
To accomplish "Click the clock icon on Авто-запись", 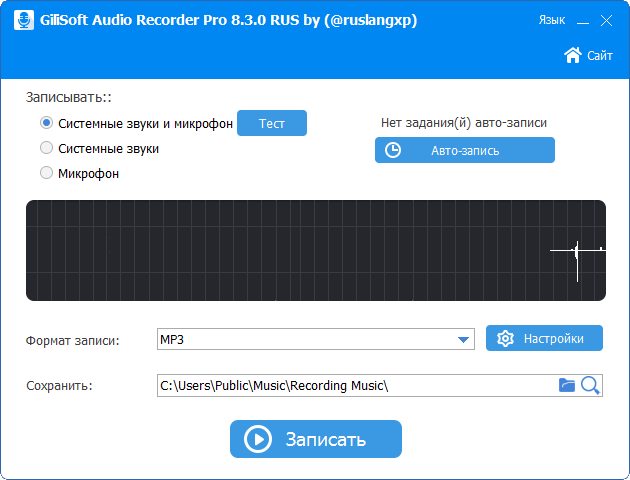I will (x=393, y=150).
